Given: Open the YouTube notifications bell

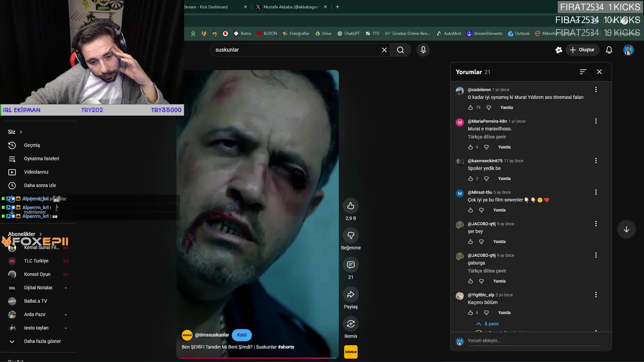Looking at the screenshot, I should tap(609, 50).
